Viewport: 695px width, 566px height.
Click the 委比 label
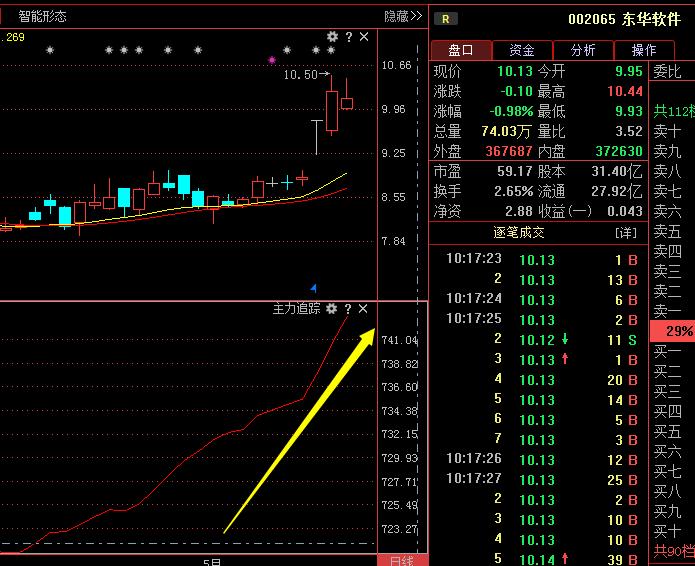pyautogui.click(x=667, y=71)
